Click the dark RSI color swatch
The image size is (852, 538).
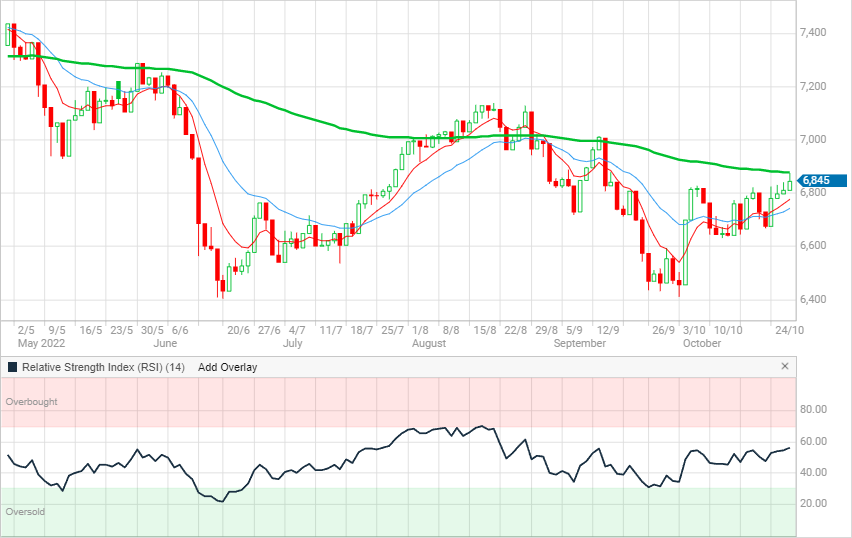point(12,367)
